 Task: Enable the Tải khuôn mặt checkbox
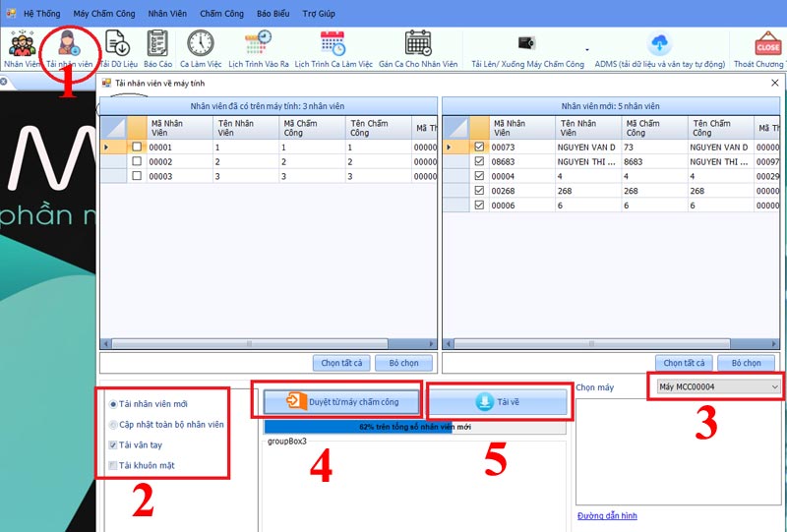point(114,465)
